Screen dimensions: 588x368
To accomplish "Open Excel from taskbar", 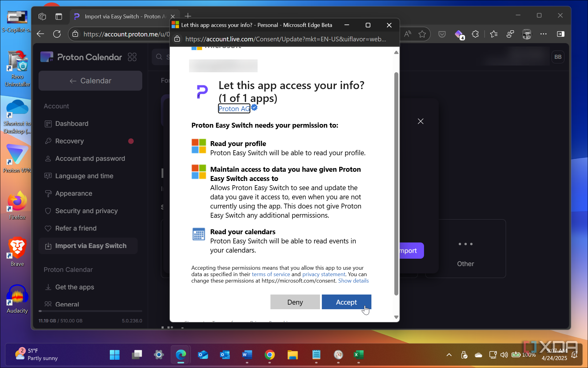I will (x=359, y=355).
